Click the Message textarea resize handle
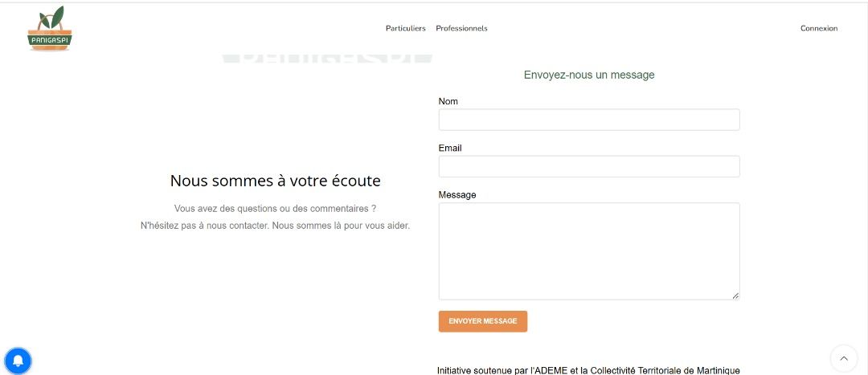 [x=735, y=296]
